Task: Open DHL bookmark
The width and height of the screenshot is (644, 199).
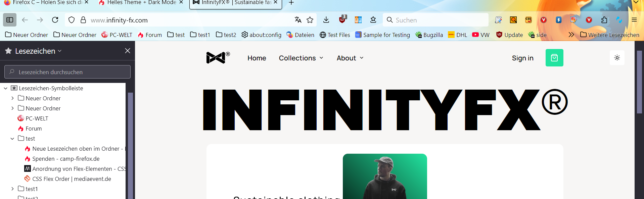Action: (457, 35)
